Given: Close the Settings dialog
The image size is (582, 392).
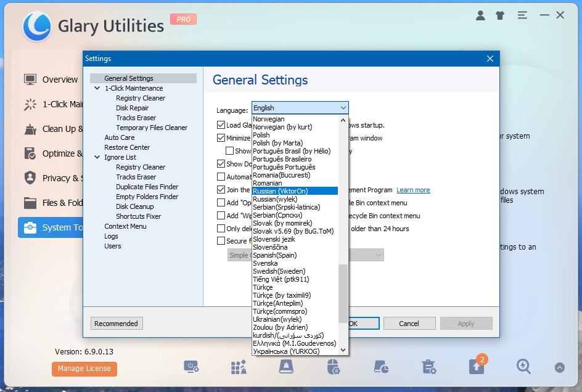Looking at the screenshot, I should (x=490, y=59).
